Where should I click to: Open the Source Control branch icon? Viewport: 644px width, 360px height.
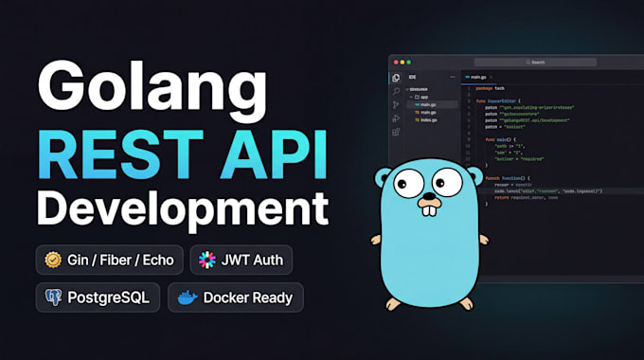(396, 105)
